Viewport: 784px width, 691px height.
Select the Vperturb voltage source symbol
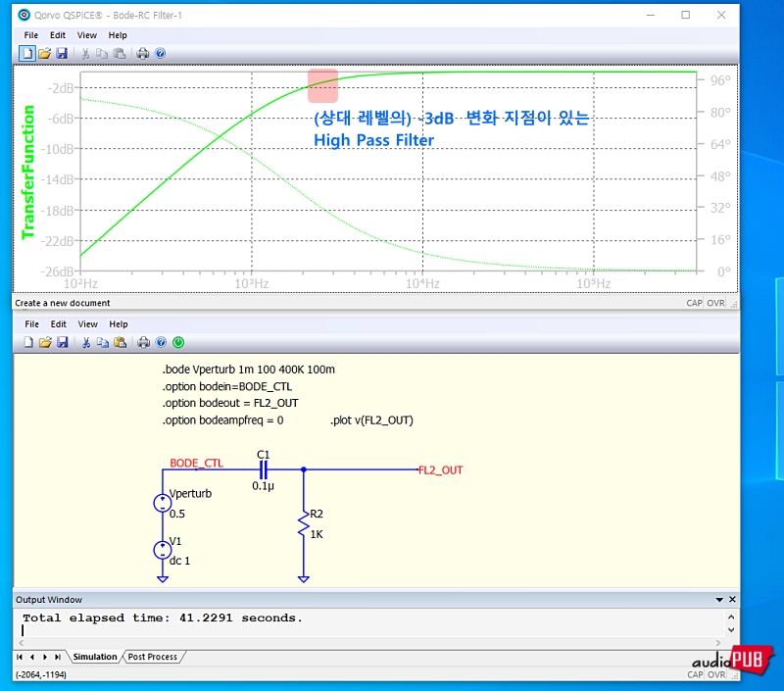(x=163, y=503)
